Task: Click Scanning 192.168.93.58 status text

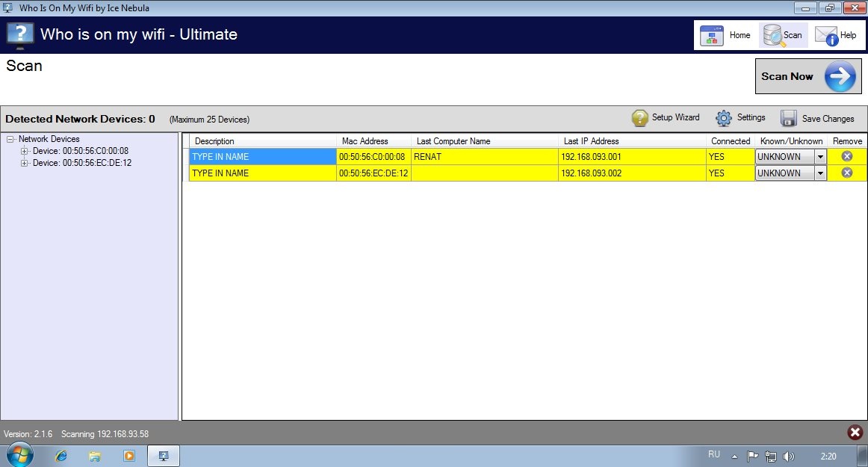Action: 105,434
